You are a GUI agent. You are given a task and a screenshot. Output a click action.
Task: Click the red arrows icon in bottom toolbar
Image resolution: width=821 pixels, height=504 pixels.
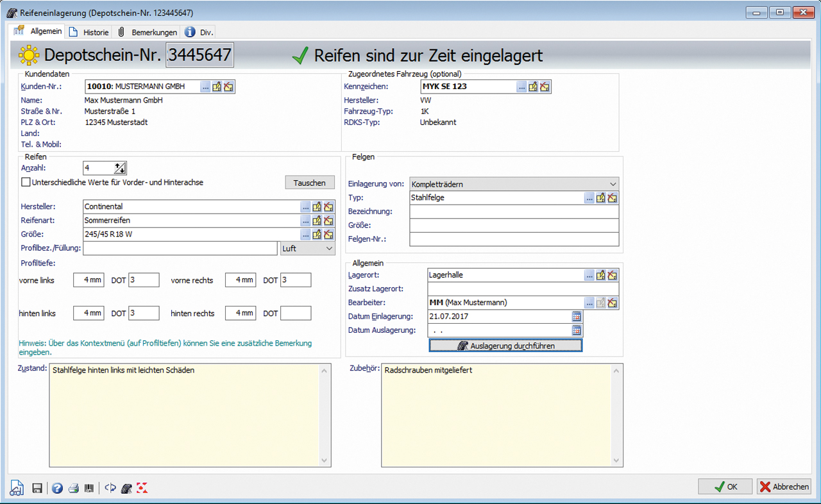tap(142, 488)
